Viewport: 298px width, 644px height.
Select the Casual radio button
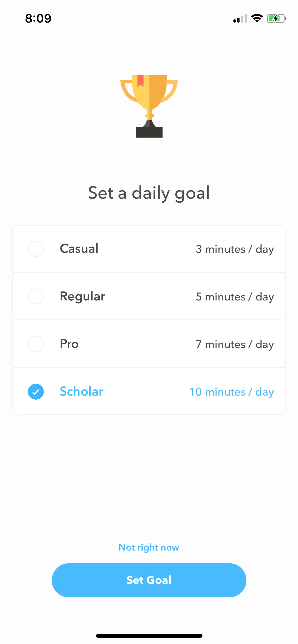[36, 249]
